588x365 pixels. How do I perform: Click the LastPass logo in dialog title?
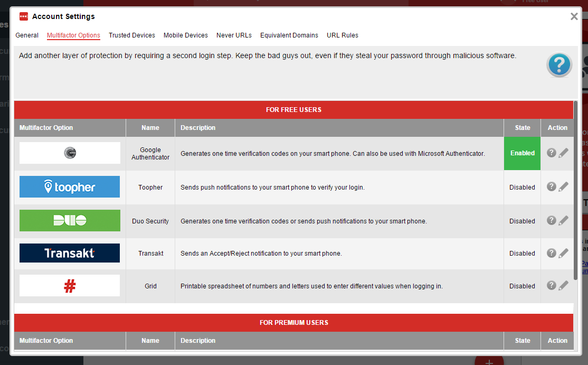coord(24,16)
